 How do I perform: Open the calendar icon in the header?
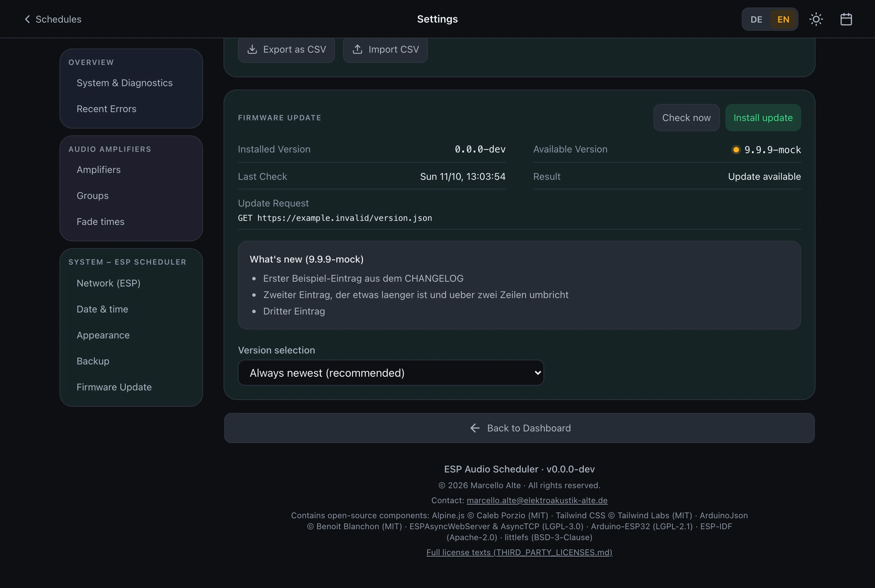(846, 19)
